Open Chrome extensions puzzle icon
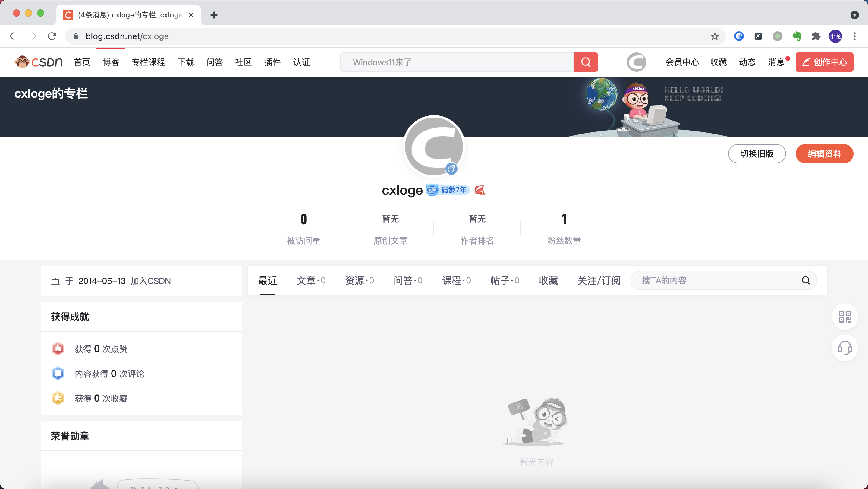 (x=816, y=36)
